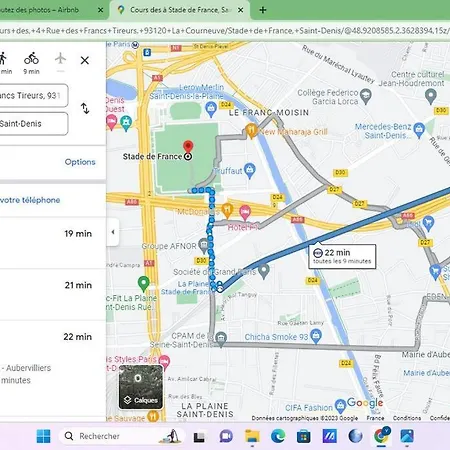
Task: Select the walking travel mode icon
Action: point(2,59)
